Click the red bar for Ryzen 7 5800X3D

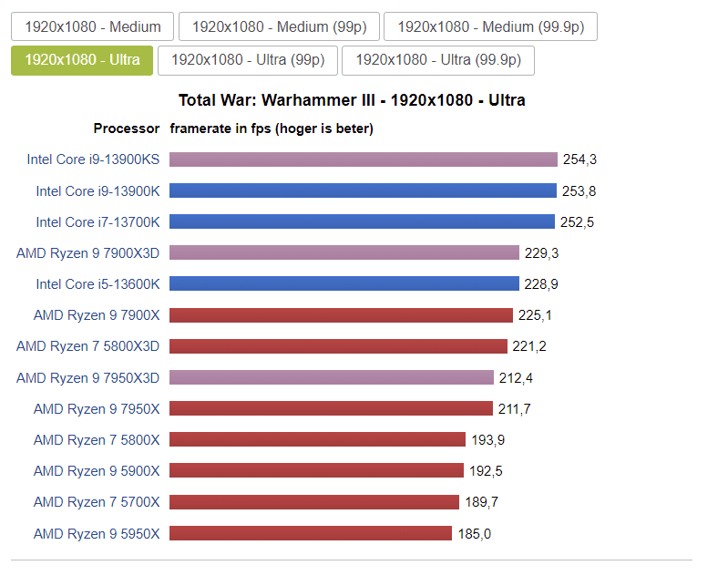[338, 346]
